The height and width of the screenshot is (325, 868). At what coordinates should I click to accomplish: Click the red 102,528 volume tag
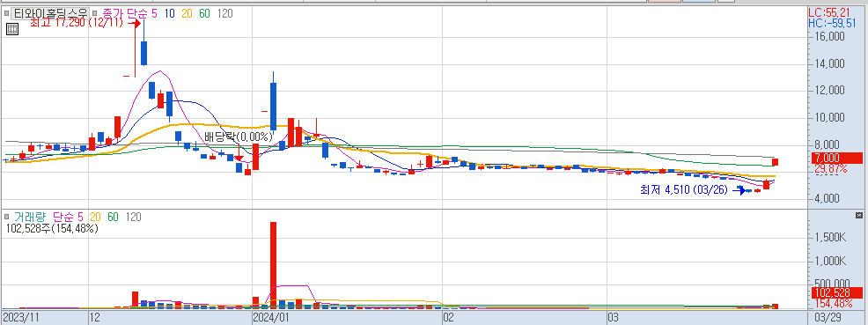pyautogui.click(x=837, y=293)
